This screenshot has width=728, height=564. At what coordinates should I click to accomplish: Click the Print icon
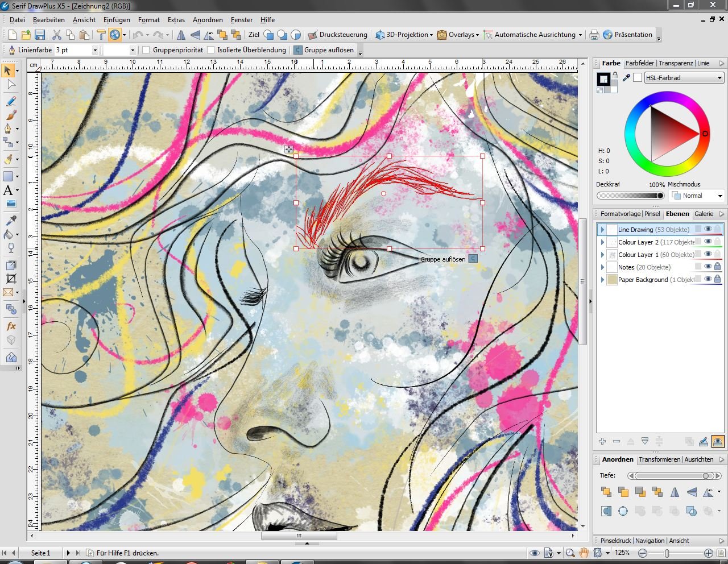click(x=594, y=35)
